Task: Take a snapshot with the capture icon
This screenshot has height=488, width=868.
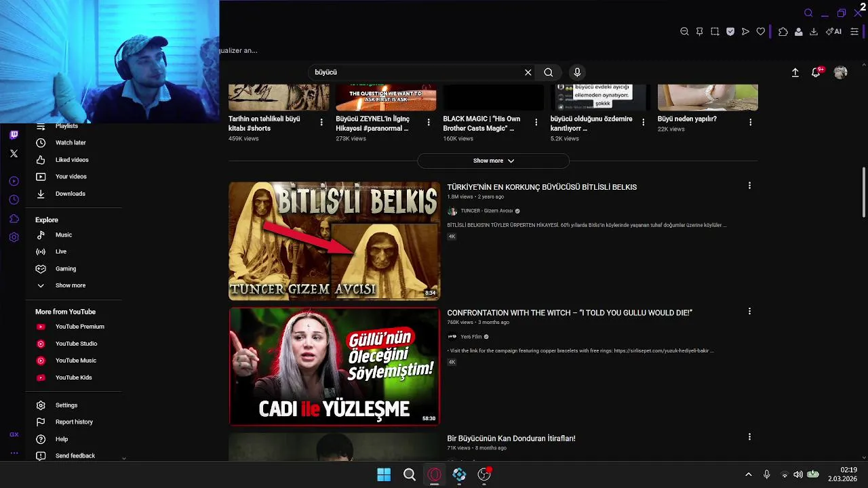Action: (715, 32)
